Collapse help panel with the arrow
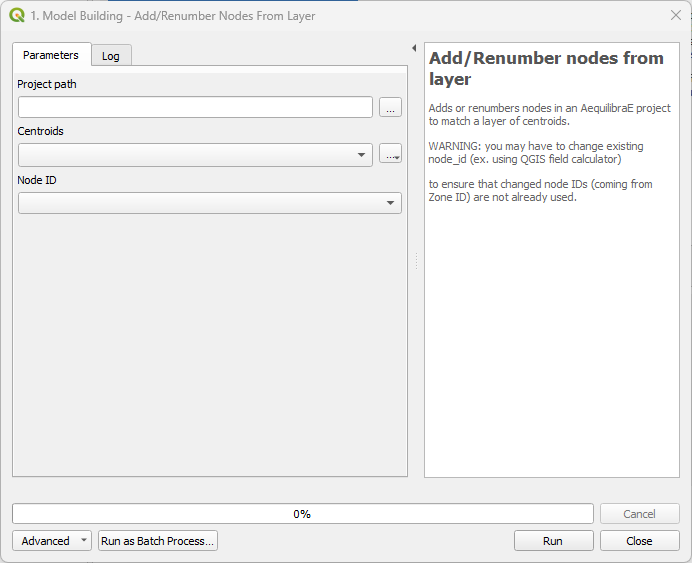The image size is (692, 563). [414, 48]
